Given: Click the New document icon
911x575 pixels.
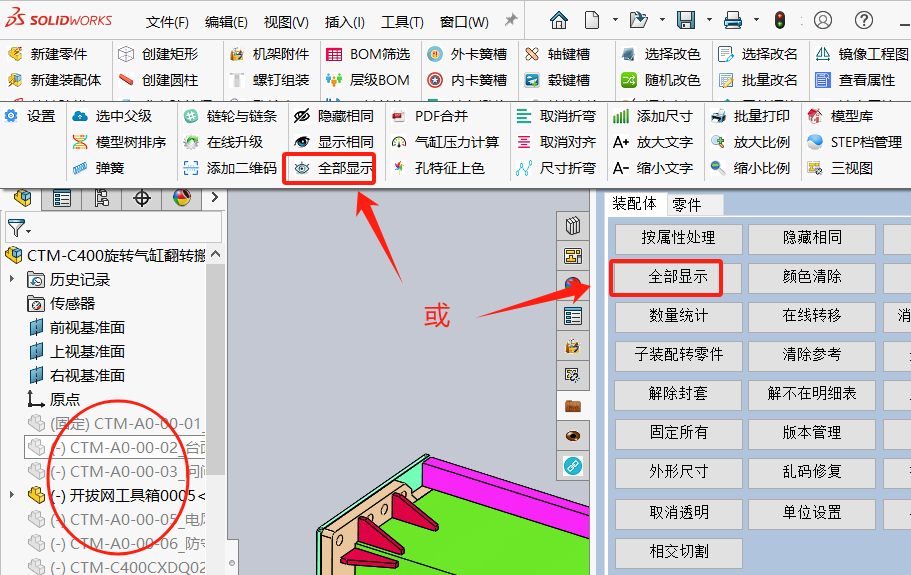Looking at the screenshot, I should click(x=592, y=20).
